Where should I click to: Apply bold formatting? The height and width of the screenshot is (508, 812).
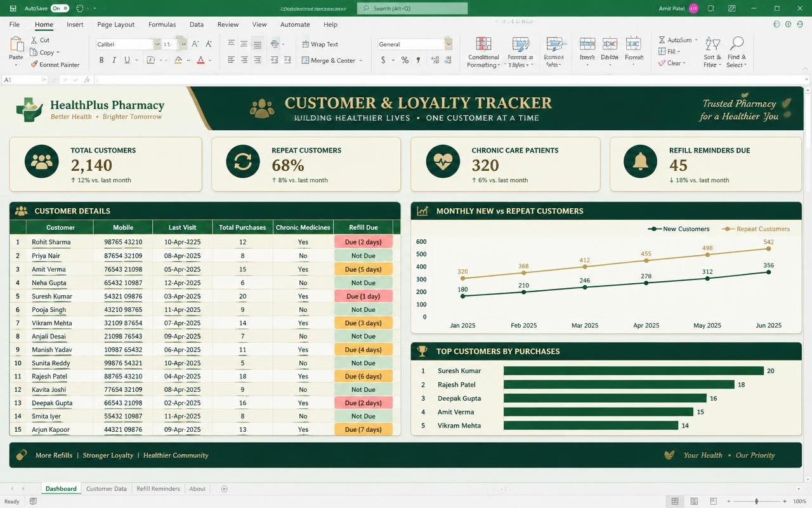(101, 60)
